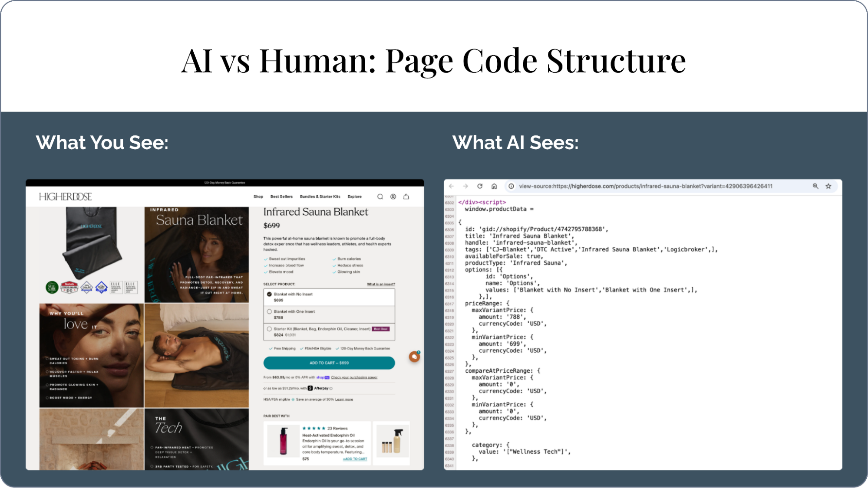Click Learn more link for HSA/FSA
Viewport: 868px width, 488px height.
pos(344,400)
